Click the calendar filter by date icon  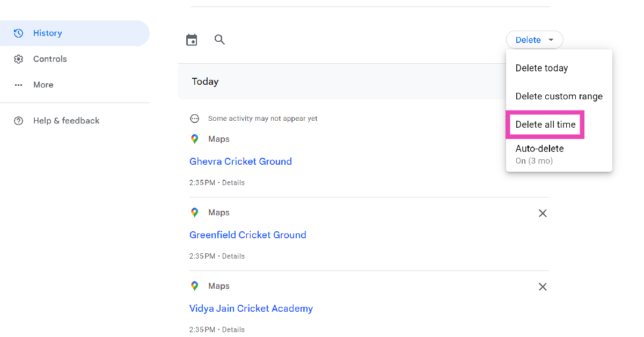click(192, 40)
